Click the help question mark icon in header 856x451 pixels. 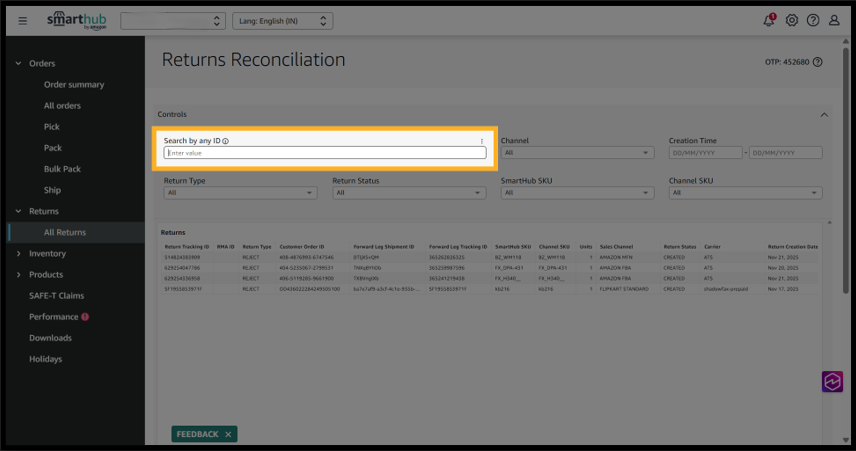(813, 20)
